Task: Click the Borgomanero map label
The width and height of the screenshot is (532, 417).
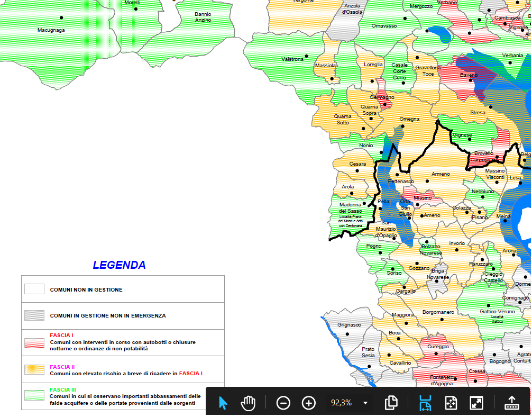Action: (438, 312)
